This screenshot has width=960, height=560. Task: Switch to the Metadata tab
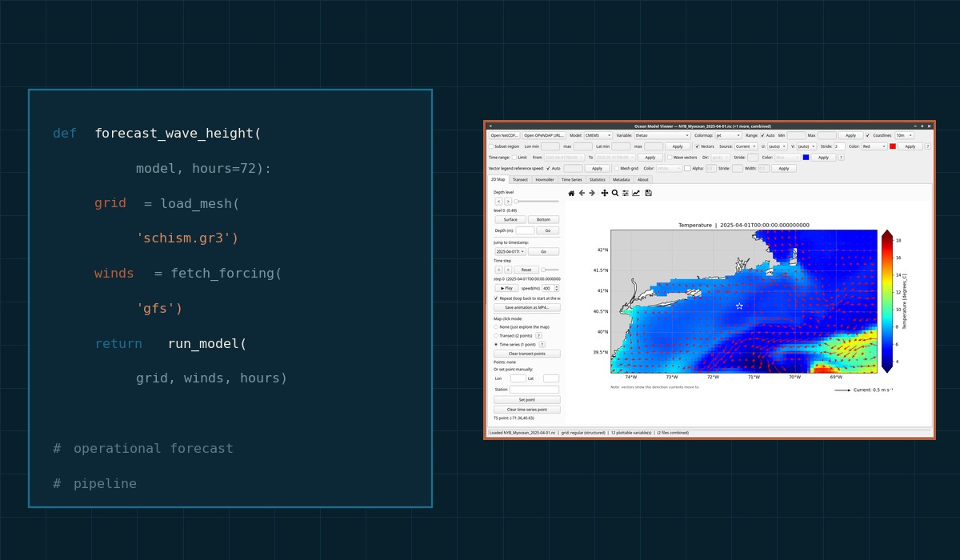click(622, 179)
